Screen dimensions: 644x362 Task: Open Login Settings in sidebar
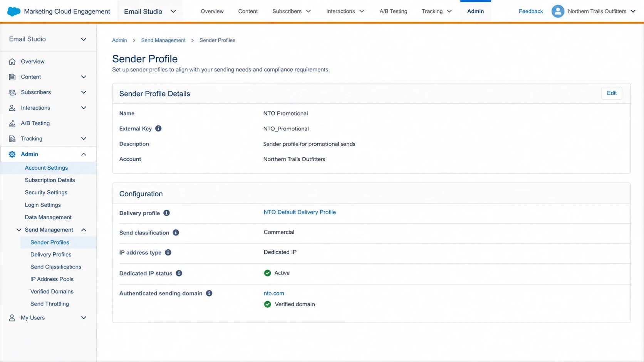click(43, 205)
